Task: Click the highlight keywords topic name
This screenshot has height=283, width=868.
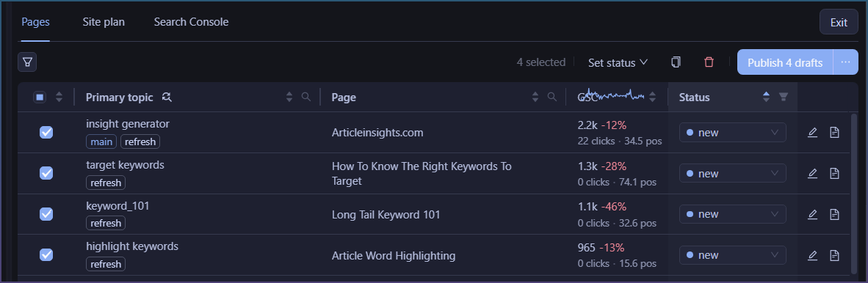Action: [132, 246]
